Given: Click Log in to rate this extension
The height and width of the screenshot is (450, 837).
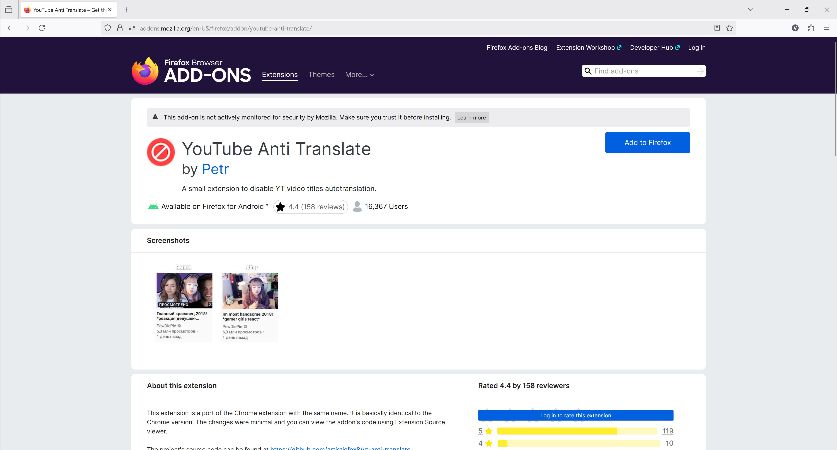Looking at the screenshot, I should click(x=575, y=415).
